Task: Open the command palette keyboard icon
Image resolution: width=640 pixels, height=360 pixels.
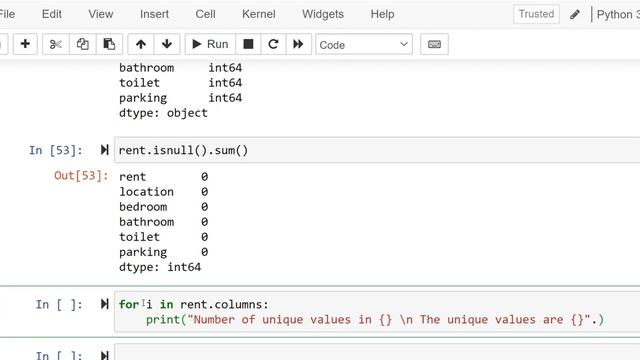Action: (x=434, y=44)
